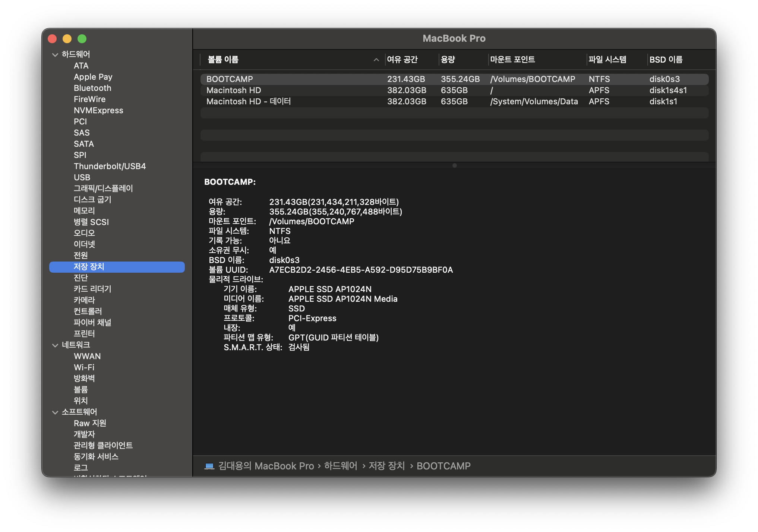Screen dimensions: 758x532
Task: Click 하드웨어 in the path bar
Action: coord(340,466)
